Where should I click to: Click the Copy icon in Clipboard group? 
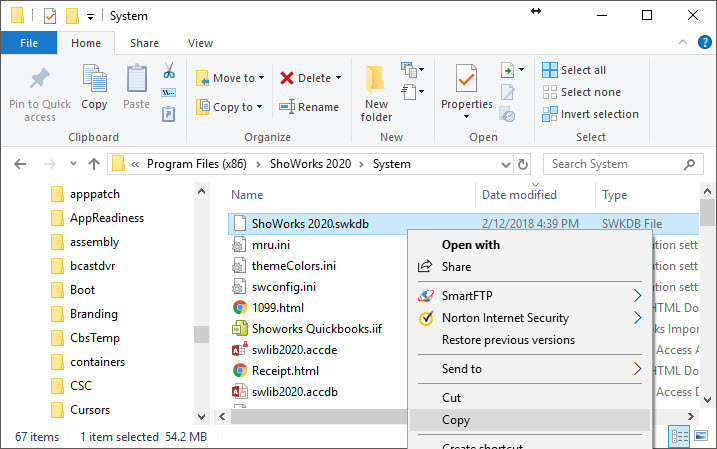pyautogui.click(x=94, y=79)
